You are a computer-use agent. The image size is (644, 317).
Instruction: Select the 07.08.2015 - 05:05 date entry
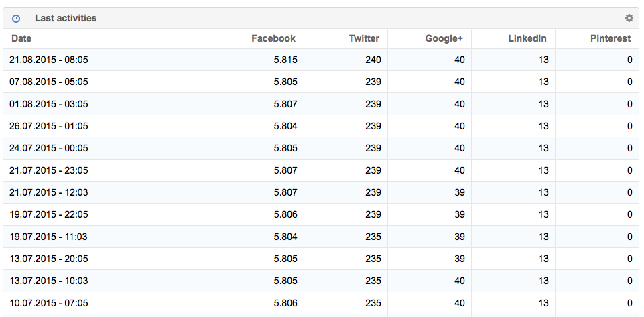[x=49, y=82]
